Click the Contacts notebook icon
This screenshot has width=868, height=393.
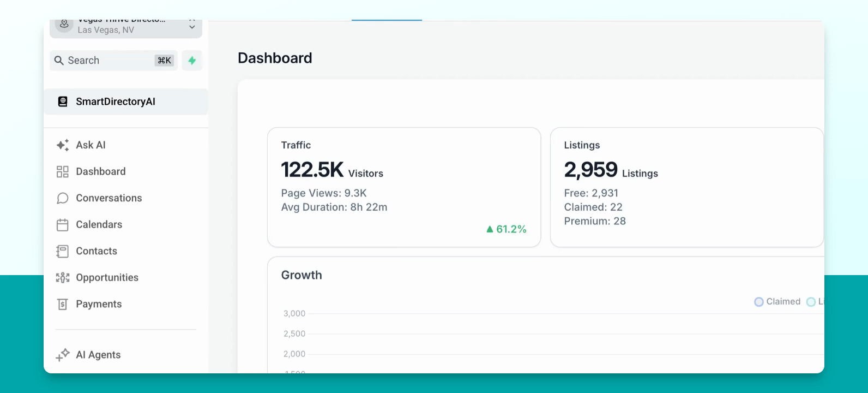click(63, 251)
